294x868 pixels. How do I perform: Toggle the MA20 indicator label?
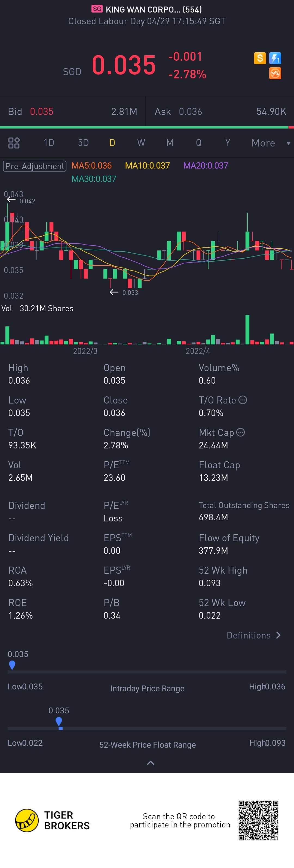click(x=206, y=166)
